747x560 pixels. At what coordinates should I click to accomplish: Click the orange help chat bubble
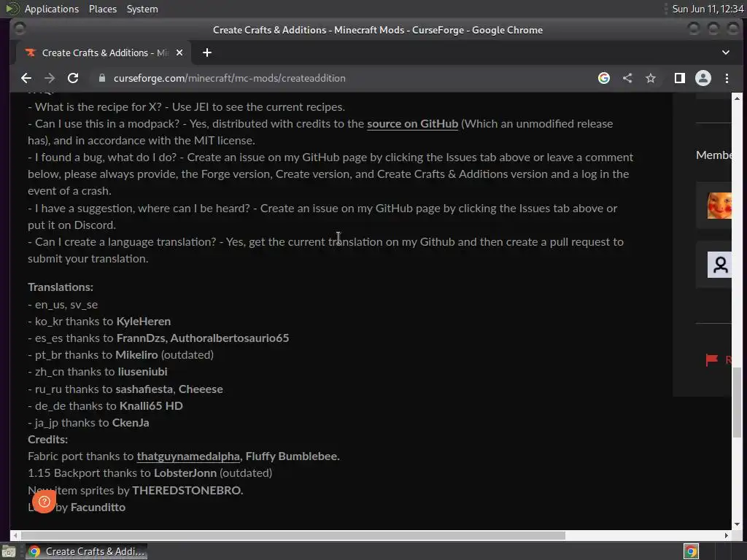click(44, 502)
